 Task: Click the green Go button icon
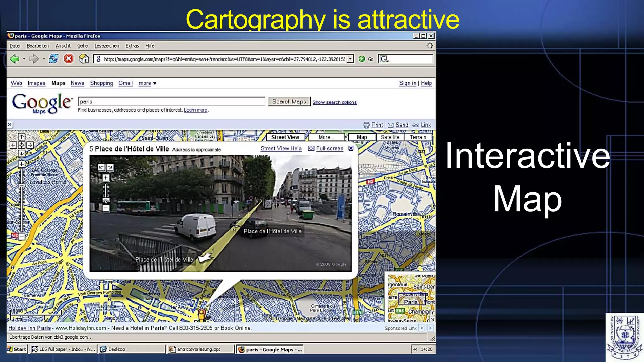click(362, 59)
